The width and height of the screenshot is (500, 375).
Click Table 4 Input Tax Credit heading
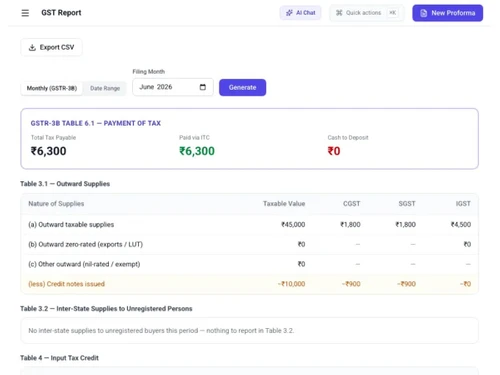[59, 358]
